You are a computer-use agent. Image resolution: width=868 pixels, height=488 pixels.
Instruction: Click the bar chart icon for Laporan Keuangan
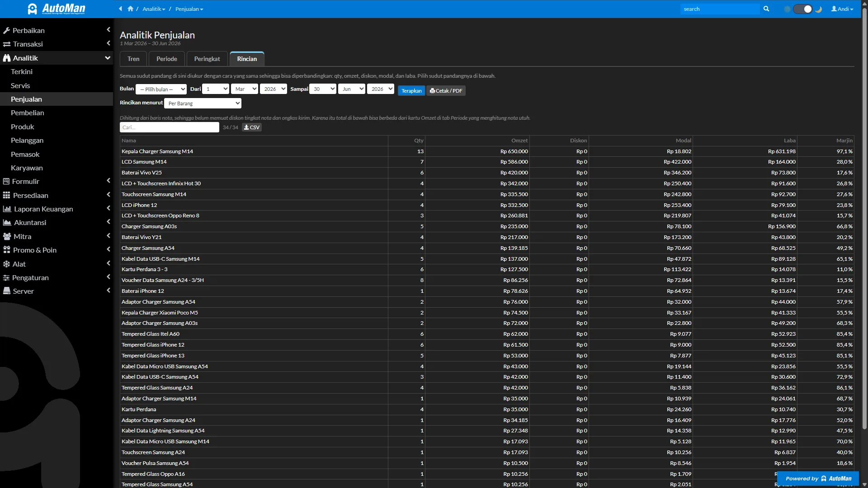pos(7,209)
